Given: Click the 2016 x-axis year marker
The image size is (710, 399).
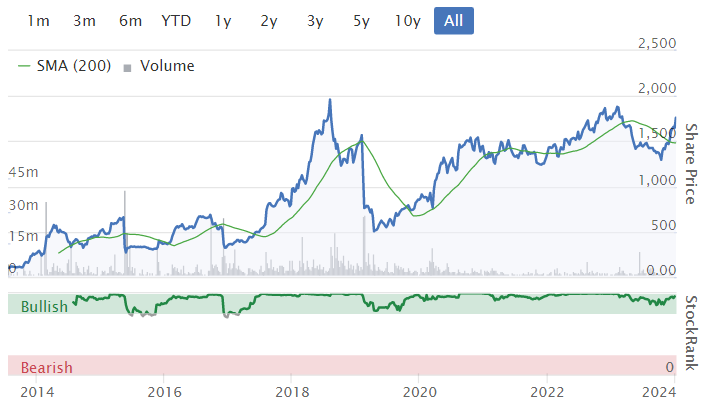Looking at the screenshot, I should 164,392.
